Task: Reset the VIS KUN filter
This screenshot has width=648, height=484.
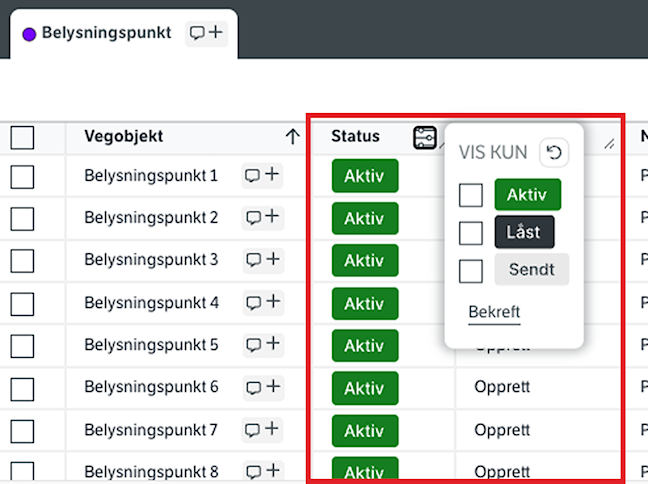Action: click(x=554, y=153)
